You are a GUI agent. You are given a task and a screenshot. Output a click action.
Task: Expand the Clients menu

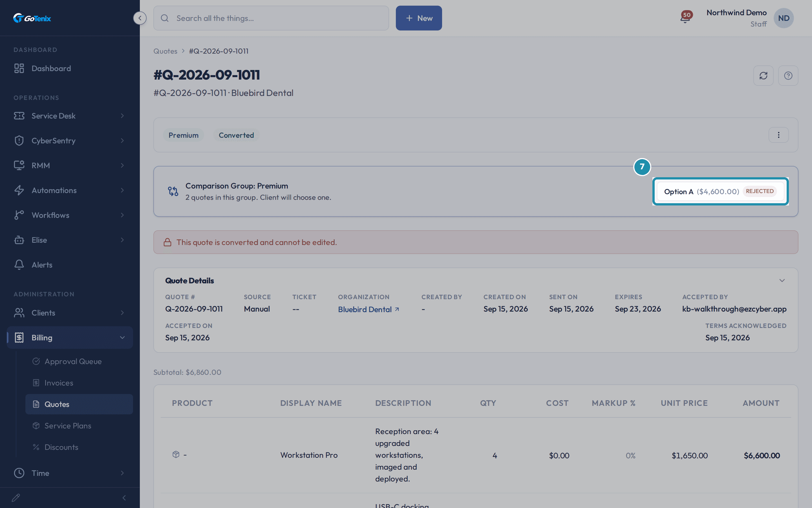pos(70,313)
